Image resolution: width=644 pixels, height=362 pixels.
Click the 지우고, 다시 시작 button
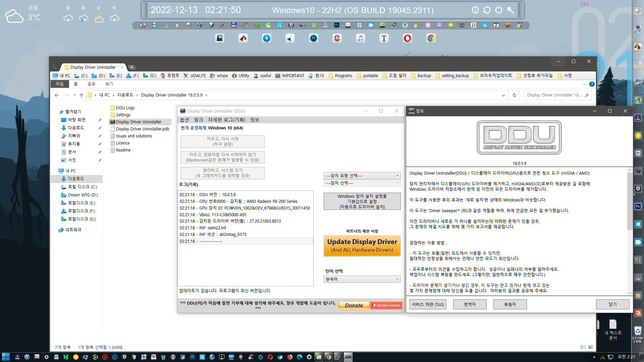tap(223, 141)
